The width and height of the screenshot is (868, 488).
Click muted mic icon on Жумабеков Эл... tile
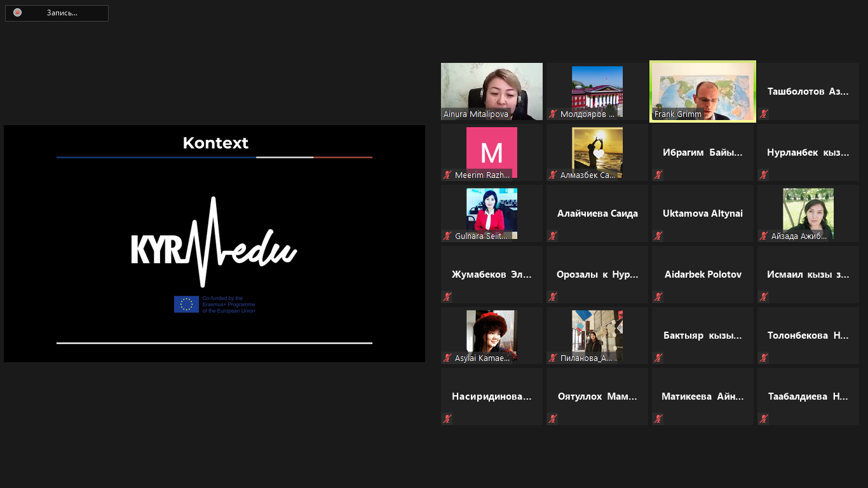click(x=447, y=297)
